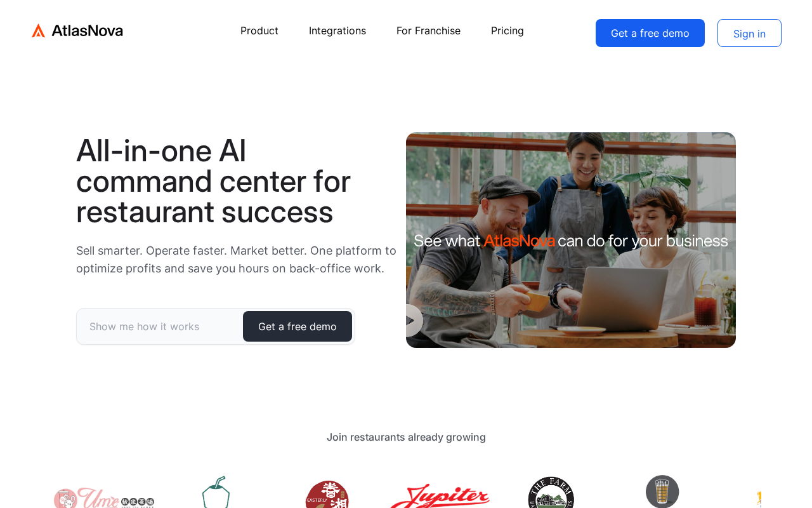Click the red Jupiter logo
This screenshot has width=812, height=508.
(440, 496)
